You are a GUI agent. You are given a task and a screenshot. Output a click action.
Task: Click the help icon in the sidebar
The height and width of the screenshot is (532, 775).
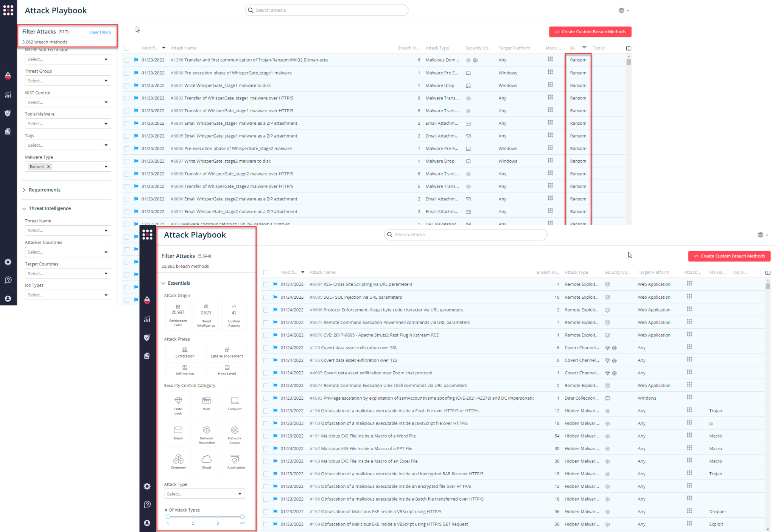pos(147,504)
